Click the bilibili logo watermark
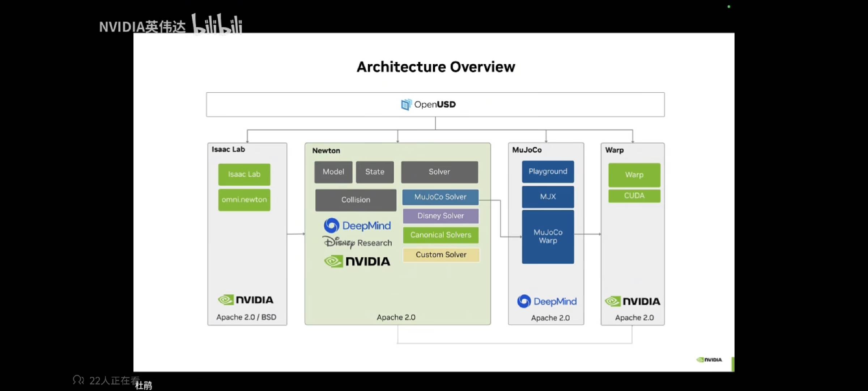This screenshot has width=868, height=391. (217, 25)
